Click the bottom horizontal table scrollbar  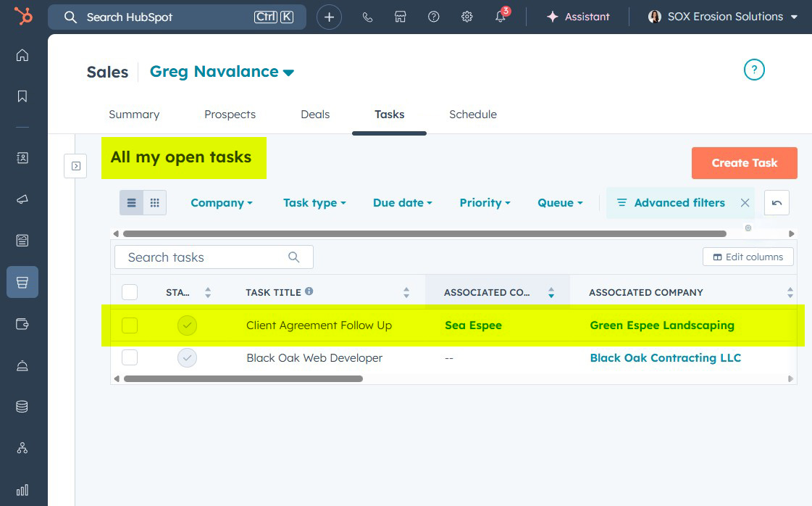(243, 378)
